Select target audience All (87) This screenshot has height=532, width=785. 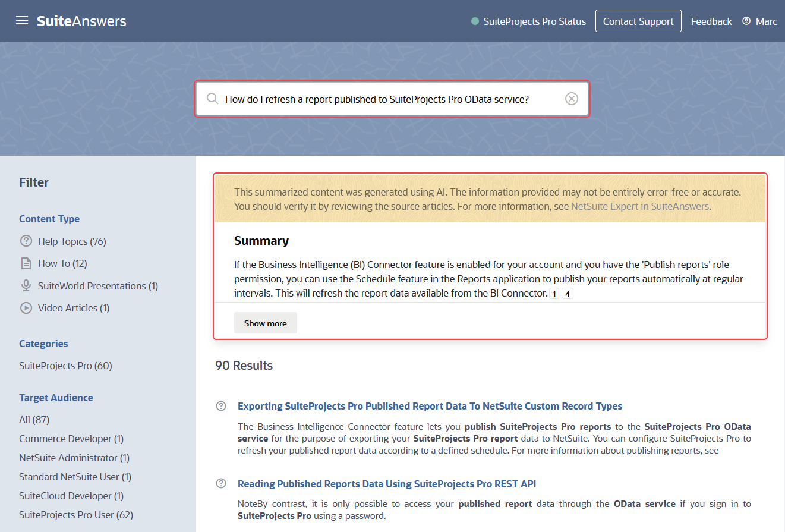click(x=34, y=420)
